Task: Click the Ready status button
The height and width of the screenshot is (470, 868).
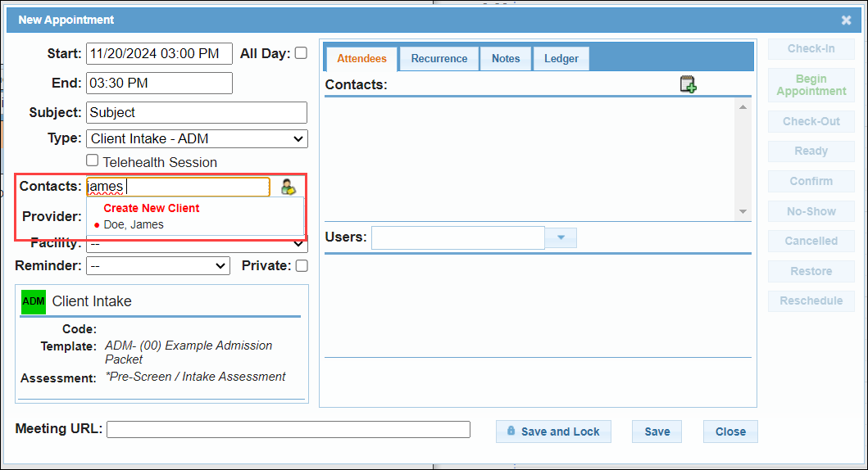Action: pyautogui.click(x=811, y=151)
